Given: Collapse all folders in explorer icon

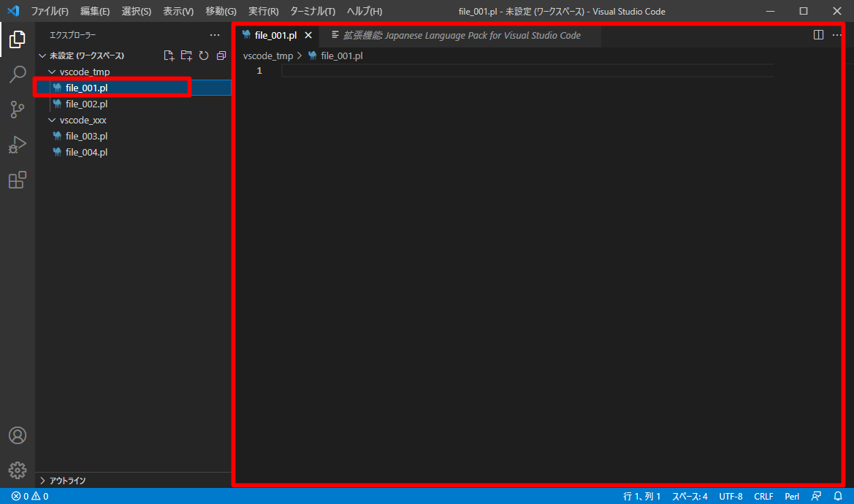Looking at the screenshot, I should [221, 56].
